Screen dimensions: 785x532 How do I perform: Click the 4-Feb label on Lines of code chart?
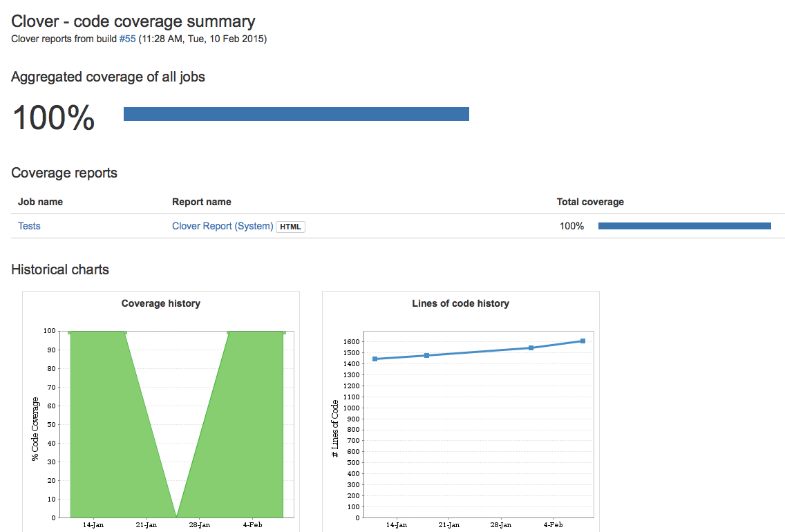point(554,525)
